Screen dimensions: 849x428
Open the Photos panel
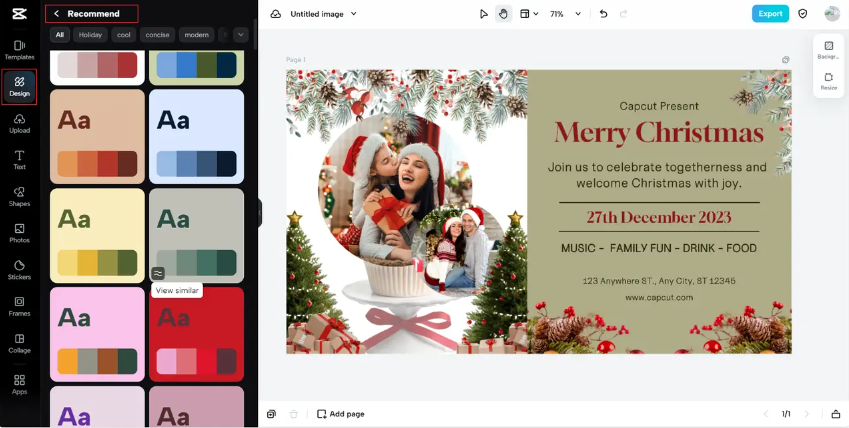19,233
